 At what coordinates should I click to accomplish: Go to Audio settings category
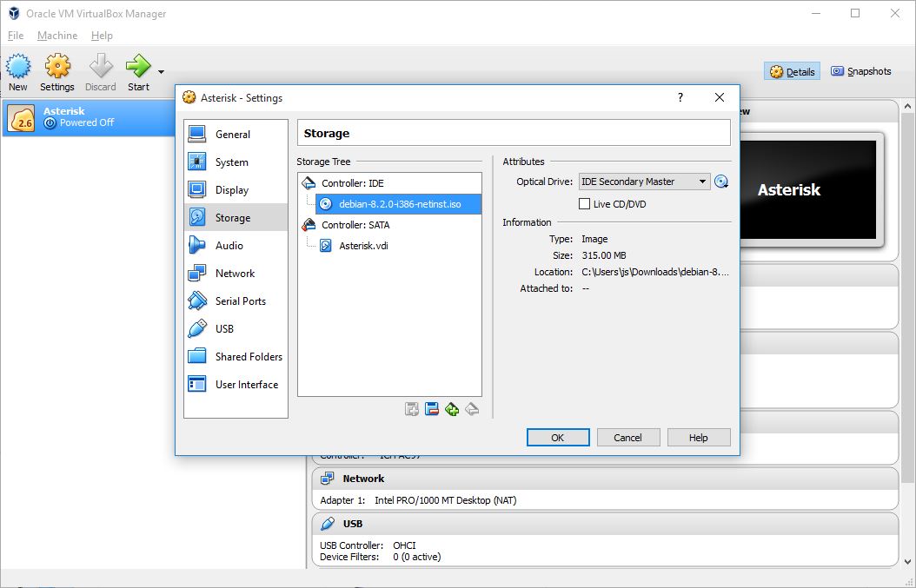pos(236,245)
